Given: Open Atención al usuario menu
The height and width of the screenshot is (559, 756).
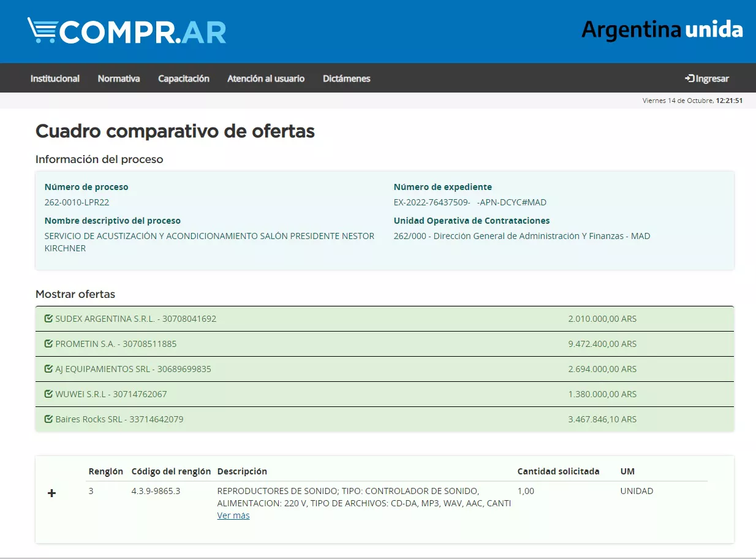Looking at the screenshot, I should (266, 78).
